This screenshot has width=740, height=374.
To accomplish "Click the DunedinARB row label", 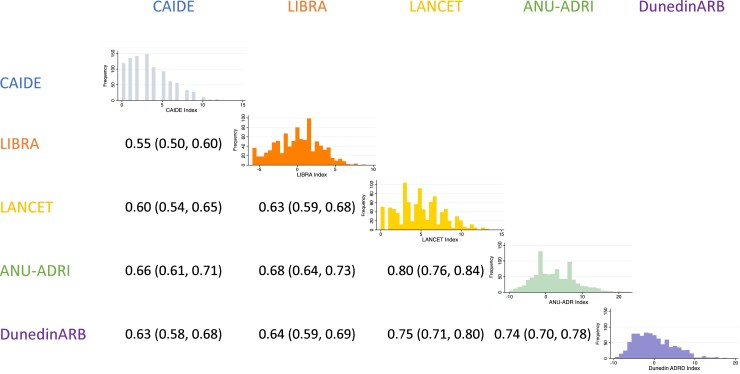I will pos(43,334).
